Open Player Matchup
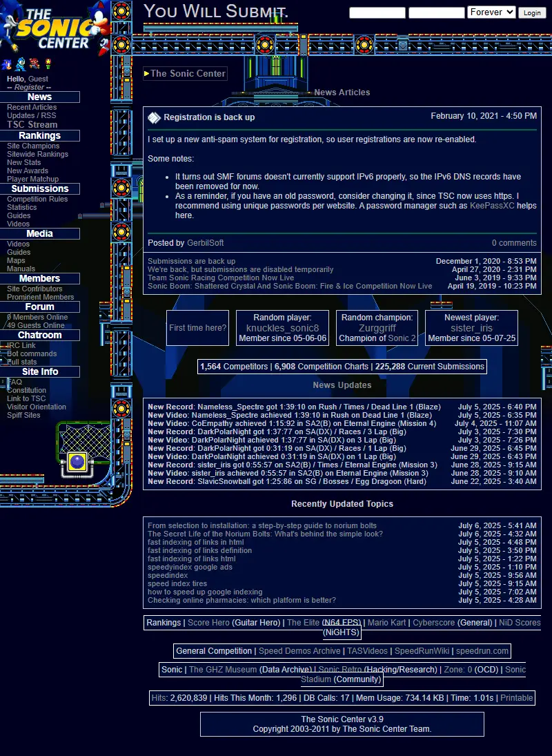This screenshot has height=756, width=552. point(32,179)
